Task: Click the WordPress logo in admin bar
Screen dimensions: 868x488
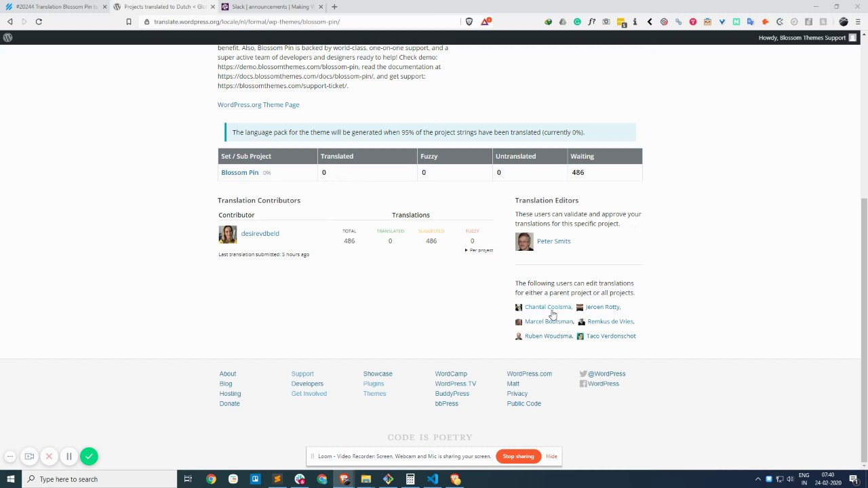Action: click(x=7, y=37)
